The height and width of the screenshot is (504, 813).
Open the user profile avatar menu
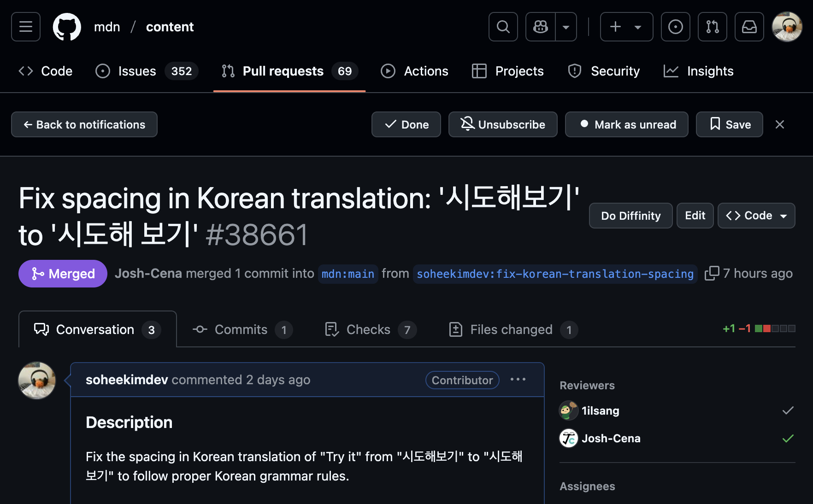pos(787,27)
